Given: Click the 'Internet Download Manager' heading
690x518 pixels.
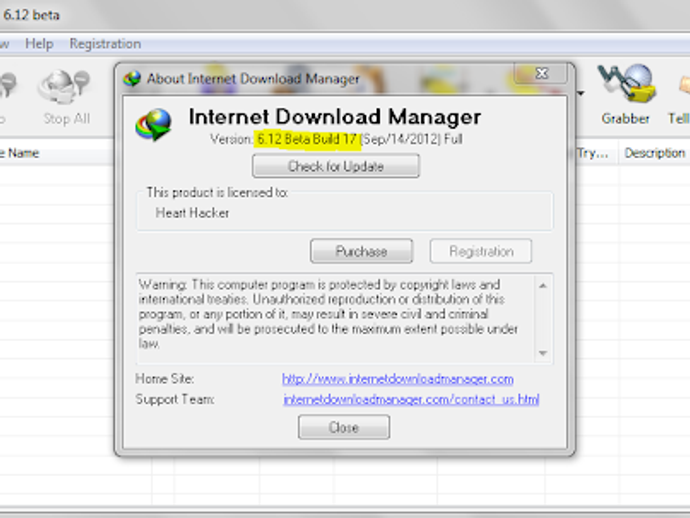Looking at the screenshot, I should (335, 117).
